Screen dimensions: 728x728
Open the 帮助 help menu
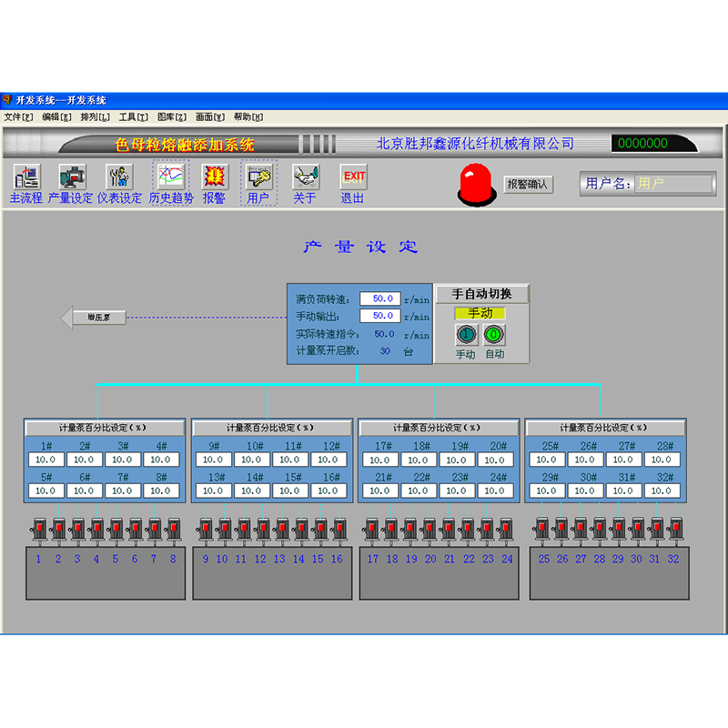(x=244, y=116)
